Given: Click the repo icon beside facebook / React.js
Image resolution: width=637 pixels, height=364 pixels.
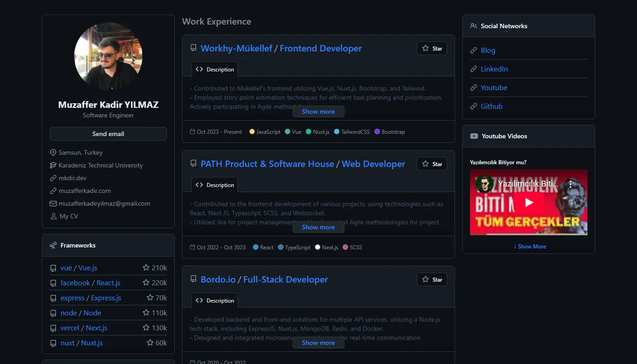Looking at the screenshot, I should (53, 283).
